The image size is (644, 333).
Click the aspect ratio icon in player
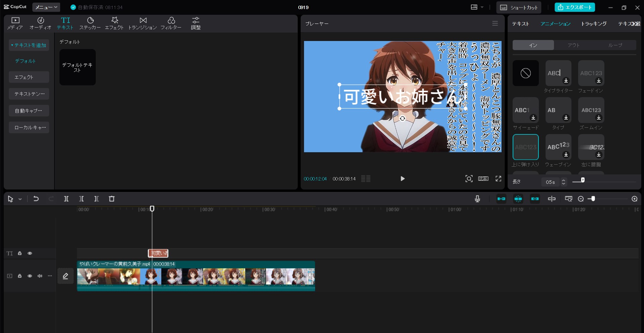pos(483,178)
